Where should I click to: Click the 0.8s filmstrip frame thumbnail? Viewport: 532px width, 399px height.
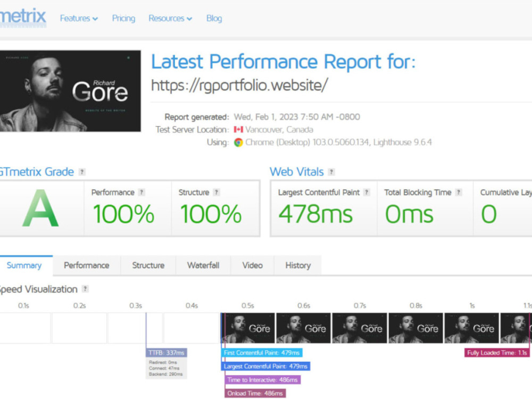pyautogui.click(x=415, y=328)
